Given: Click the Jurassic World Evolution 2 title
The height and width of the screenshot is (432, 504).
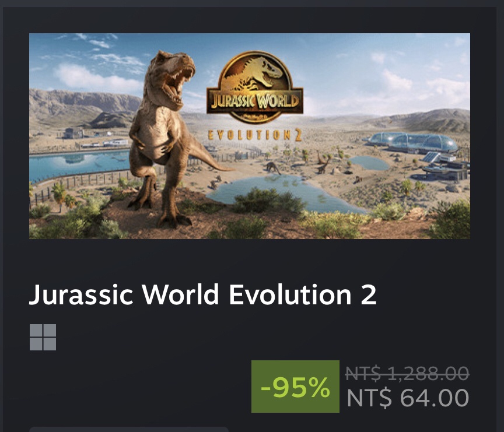Looking at the screenshot, I should [x=202, y=295].
